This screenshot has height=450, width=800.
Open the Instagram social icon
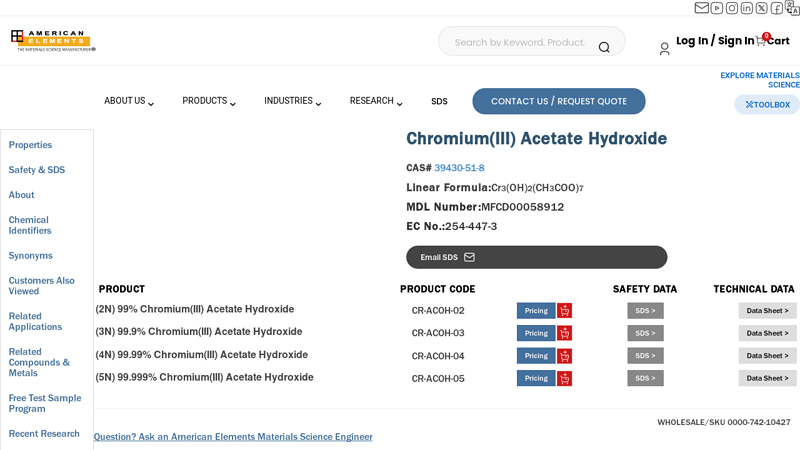pos(732,8)
